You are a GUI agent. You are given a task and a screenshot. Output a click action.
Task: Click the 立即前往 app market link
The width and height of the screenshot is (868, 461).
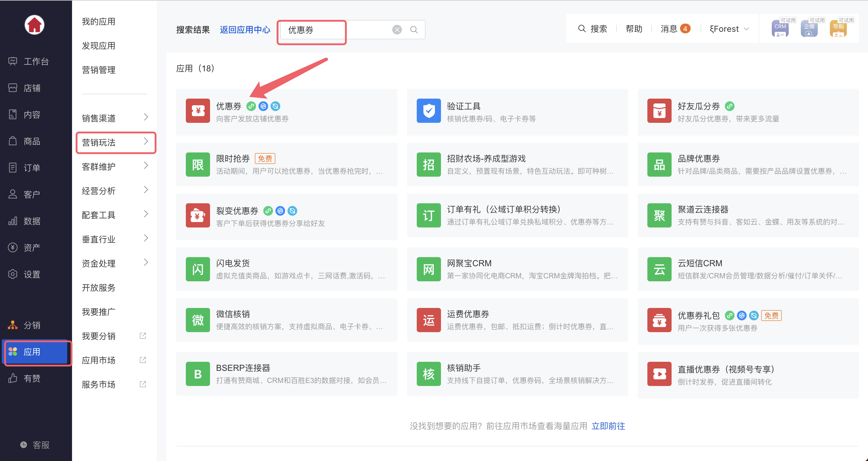[608, 426]
